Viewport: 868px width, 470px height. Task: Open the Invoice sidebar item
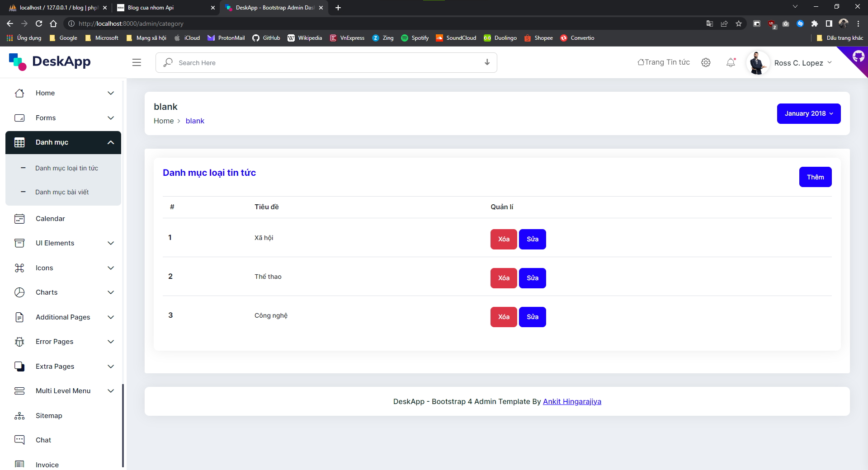pyautogui.click(x=47, y=465)
